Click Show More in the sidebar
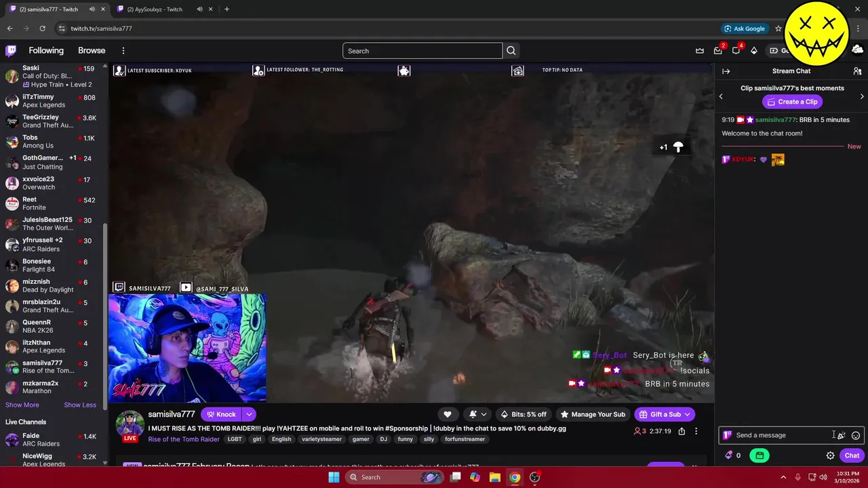The image size is (868, 488). coord(22,405)
